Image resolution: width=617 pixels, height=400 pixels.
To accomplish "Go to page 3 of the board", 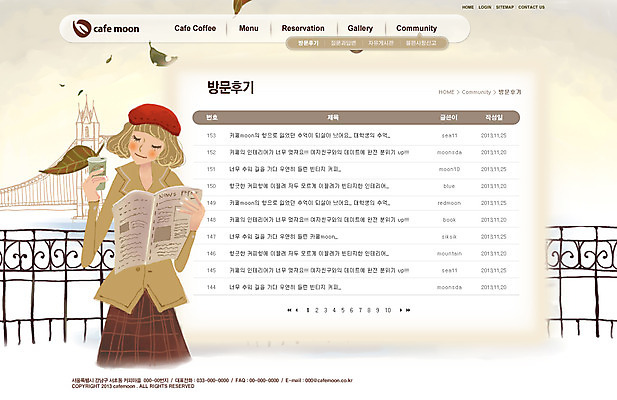I will tap(325, 310).
